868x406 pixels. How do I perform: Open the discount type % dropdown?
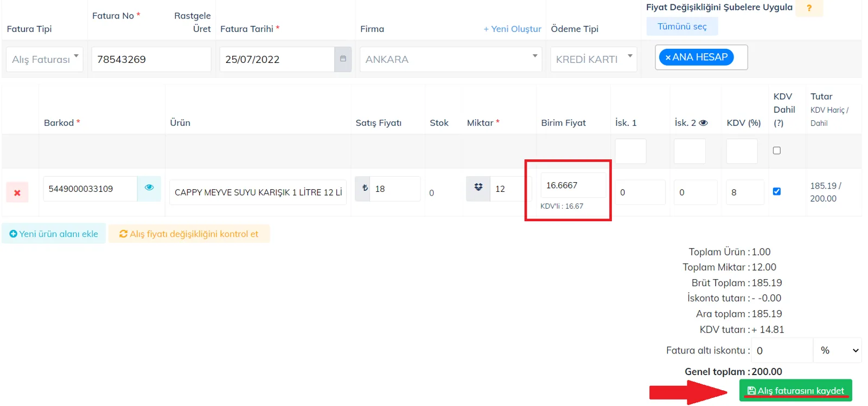coord(838,350)
